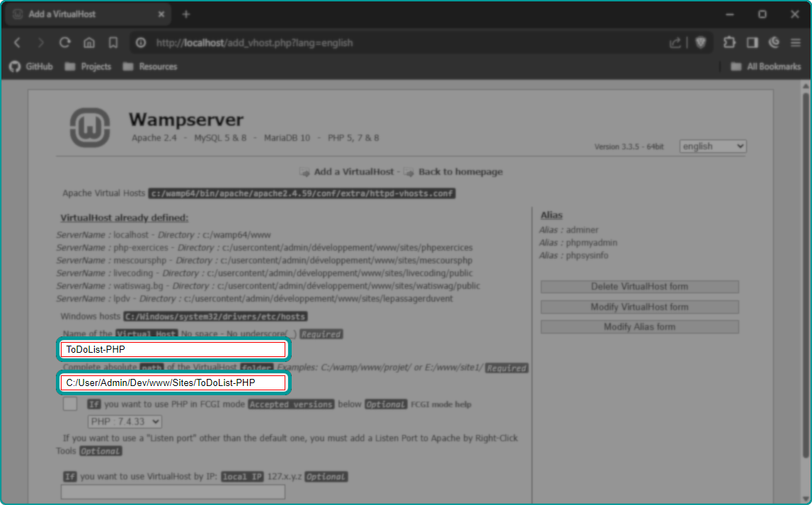
Task: Close the Add a VirtualHost tab
Action: pos(161,14)
